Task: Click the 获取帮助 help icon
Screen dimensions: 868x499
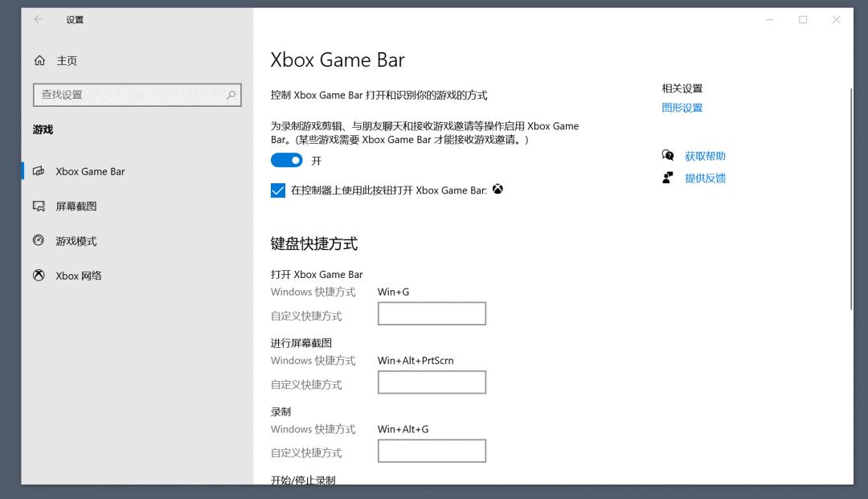Action: tap(667, 155)
